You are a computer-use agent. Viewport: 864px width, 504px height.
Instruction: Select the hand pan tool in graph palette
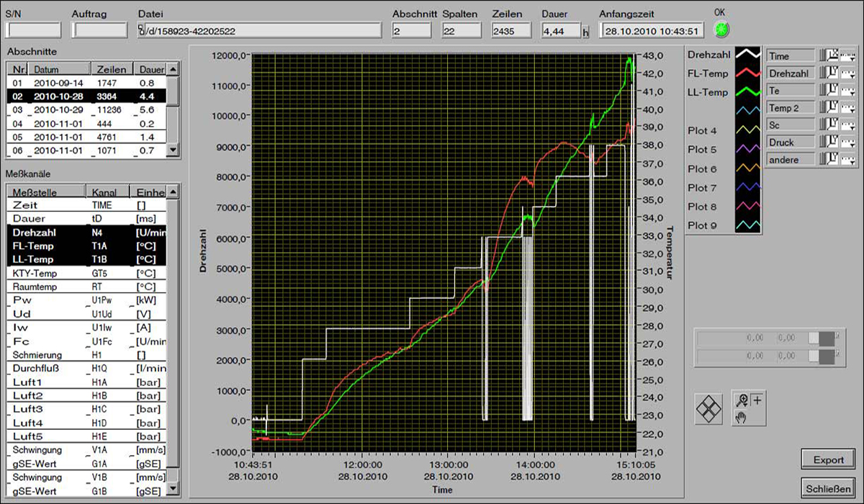coord(741,417)
